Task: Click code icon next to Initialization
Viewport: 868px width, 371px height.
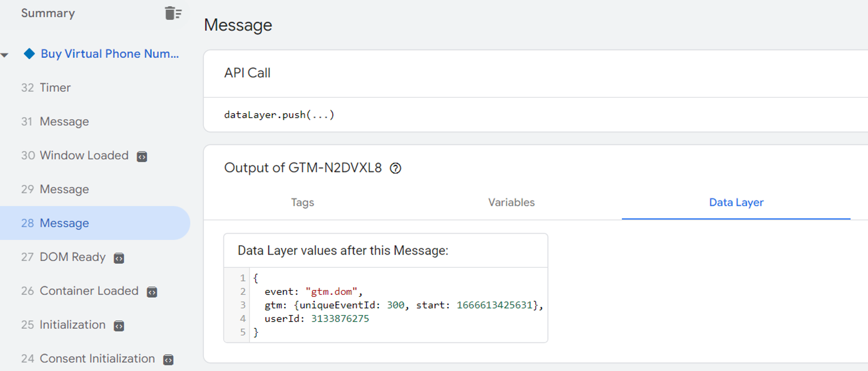Action: [x=119, y=326]
